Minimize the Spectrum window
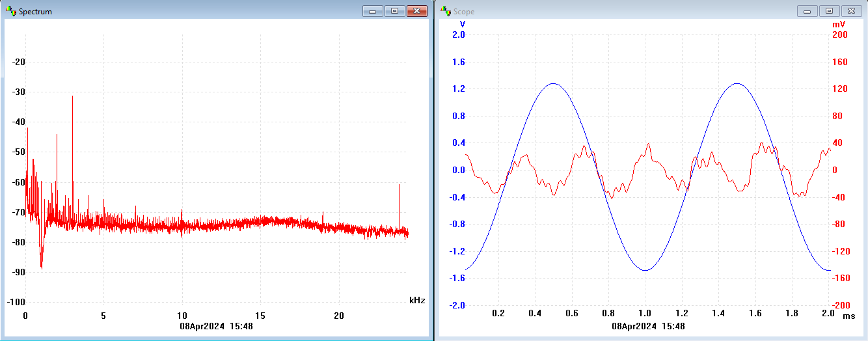Viewport: 868px width, 341px height. pyautogui.click(x=373, y=11)
